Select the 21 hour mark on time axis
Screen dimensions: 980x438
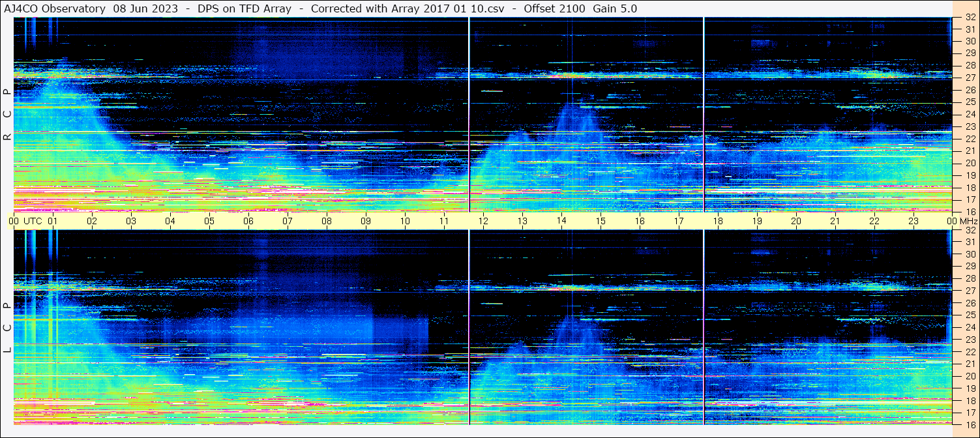pos(835,221)
